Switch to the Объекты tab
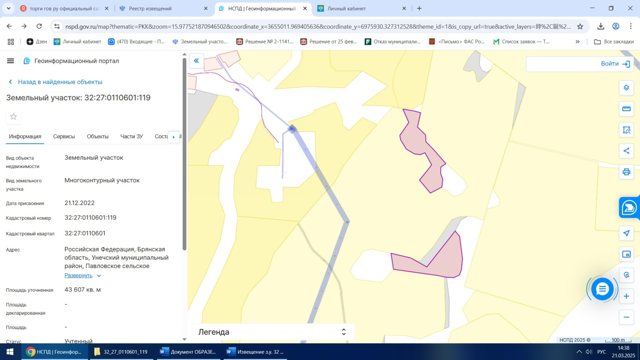The width and height of the screenshot is (640, 360). (98, 136)
